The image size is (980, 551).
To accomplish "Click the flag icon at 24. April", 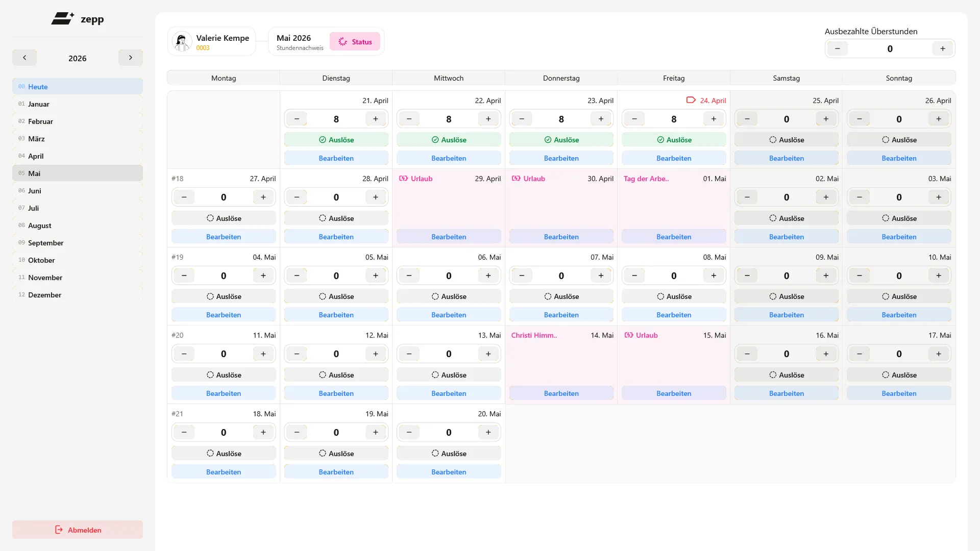I will coord(691,101).
